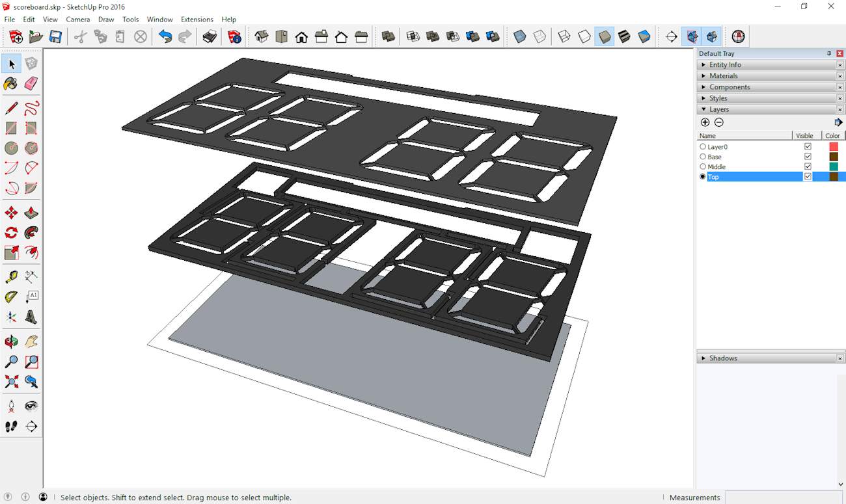
Task: Activate the Push/Pull tool
Action: [x=31, y=213]
